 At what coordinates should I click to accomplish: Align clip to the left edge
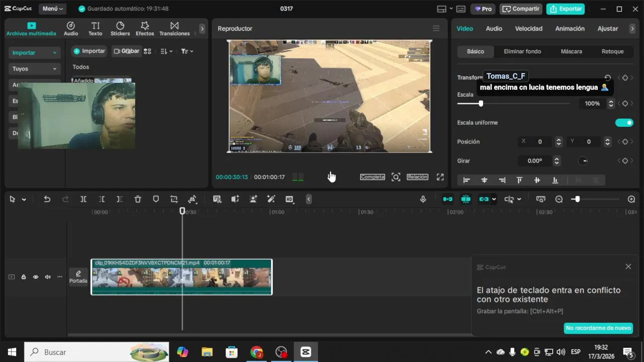point(466,180)
